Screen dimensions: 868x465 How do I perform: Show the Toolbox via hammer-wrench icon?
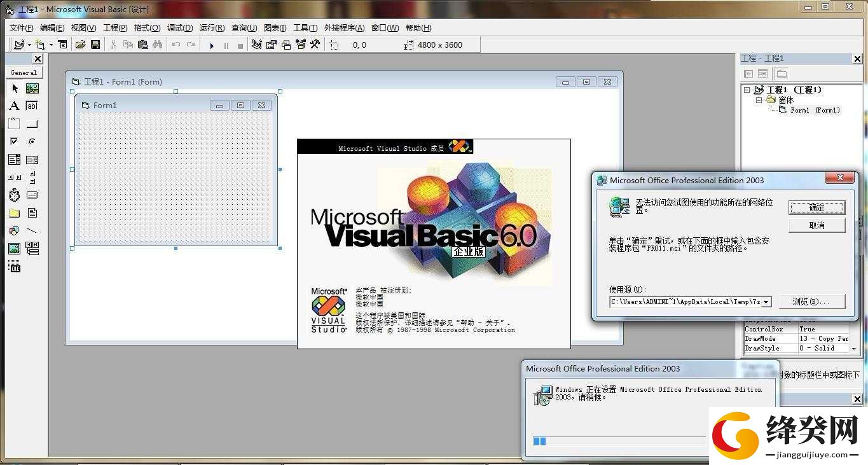coord(315,45)
